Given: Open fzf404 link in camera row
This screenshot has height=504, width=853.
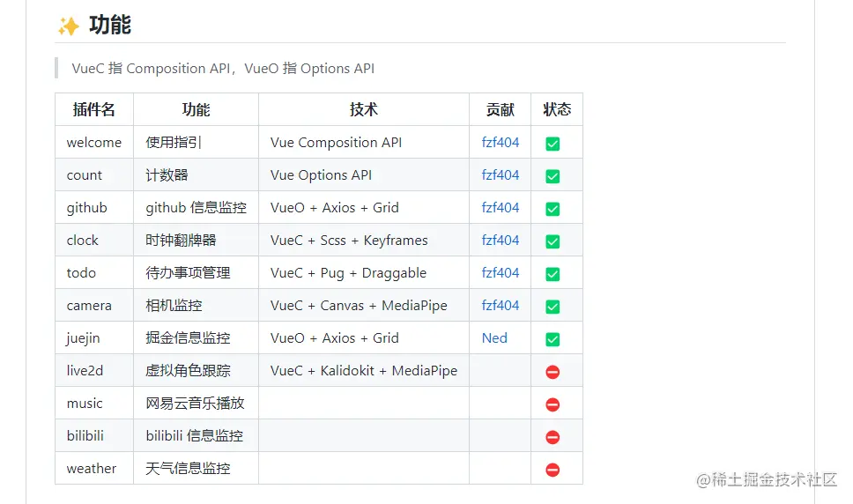Looking at the screenshot, I should point(500,306).
